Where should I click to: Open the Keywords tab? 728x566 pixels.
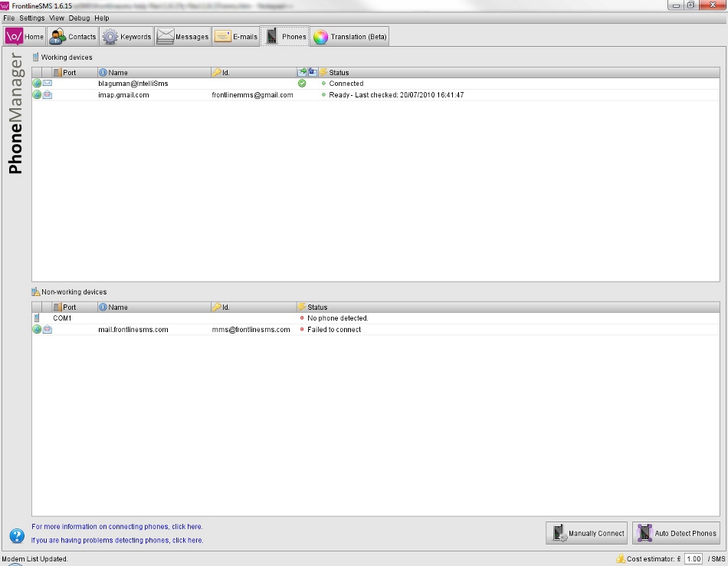(126, 37)
